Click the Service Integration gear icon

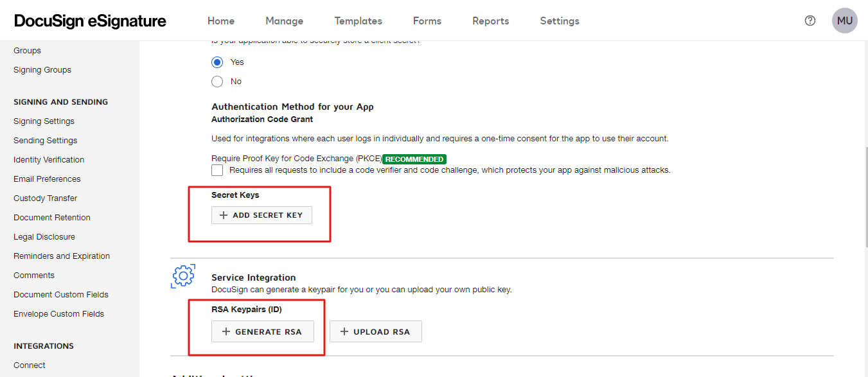pos(183,276)
